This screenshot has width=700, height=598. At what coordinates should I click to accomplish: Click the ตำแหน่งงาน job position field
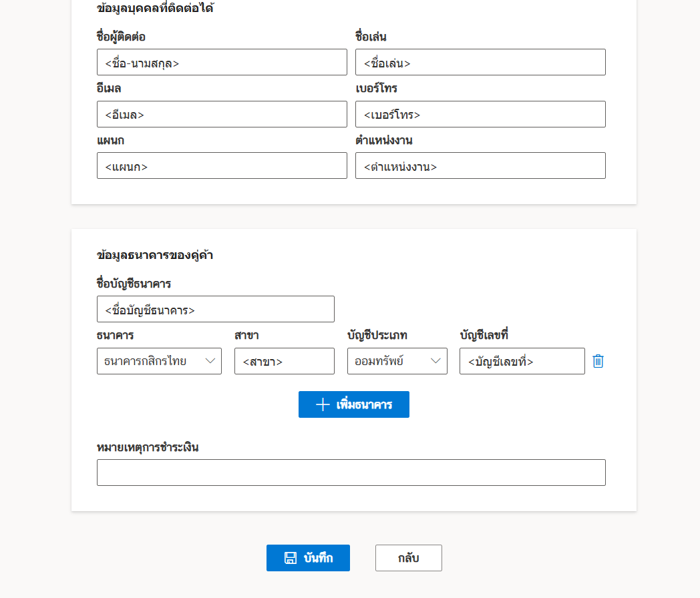[480, 166]
